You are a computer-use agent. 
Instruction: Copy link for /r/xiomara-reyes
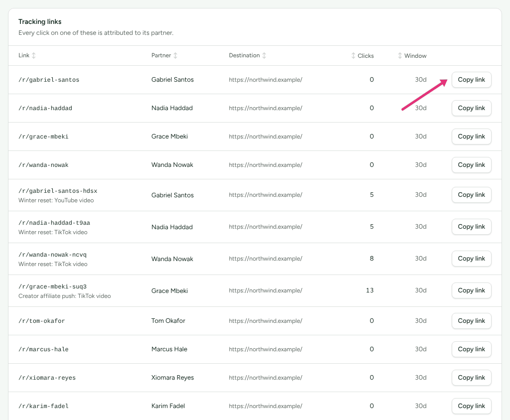pos(471,378)
